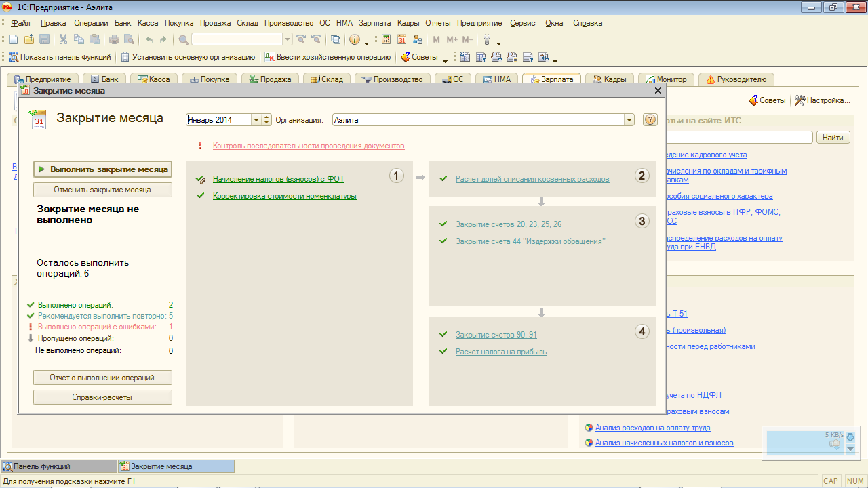Switch to the Производство tab
The image size is (868, 488).
tap(393, 79)
